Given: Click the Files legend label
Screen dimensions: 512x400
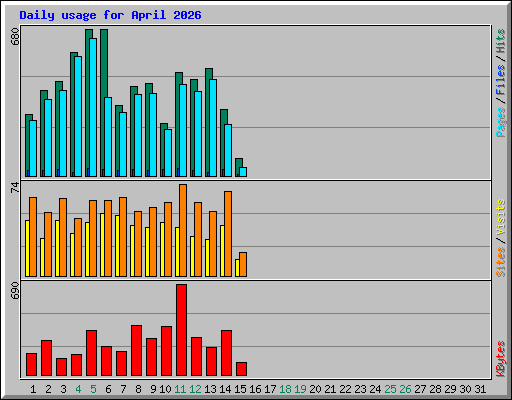Looking at the screenshot, I should pos(500,79).
